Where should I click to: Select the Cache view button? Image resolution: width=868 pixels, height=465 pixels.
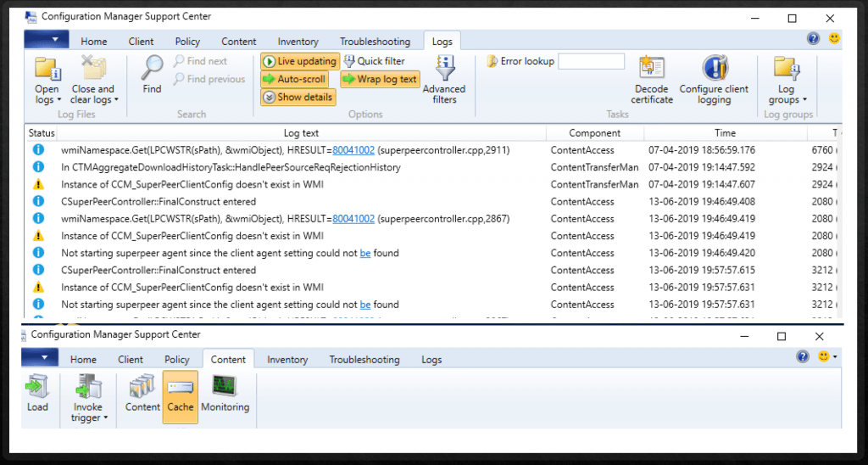[x=181, y=397]
